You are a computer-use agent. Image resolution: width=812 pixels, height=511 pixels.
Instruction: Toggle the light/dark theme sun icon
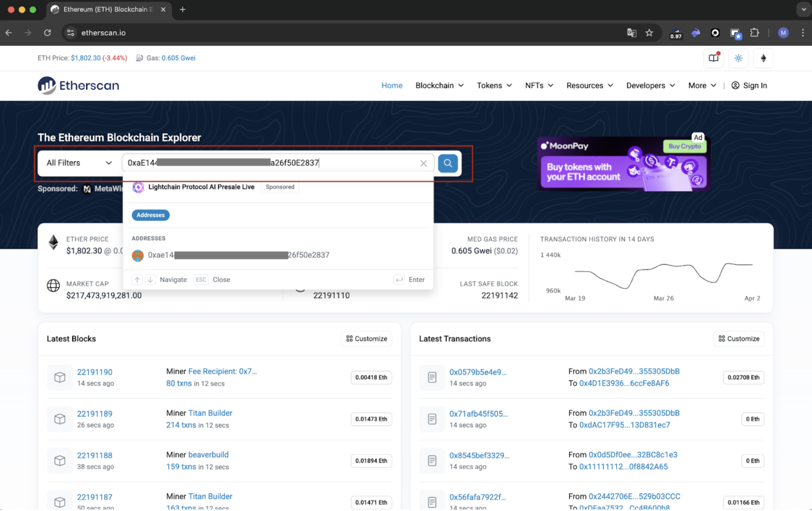[738, 58]
